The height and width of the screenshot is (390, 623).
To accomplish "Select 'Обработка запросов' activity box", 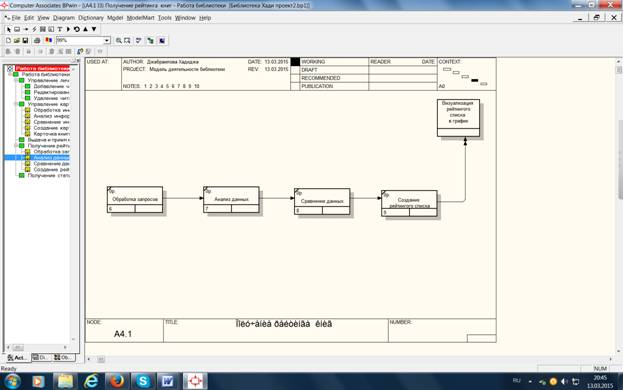I will pyautogui.click(x=135, y=199).
